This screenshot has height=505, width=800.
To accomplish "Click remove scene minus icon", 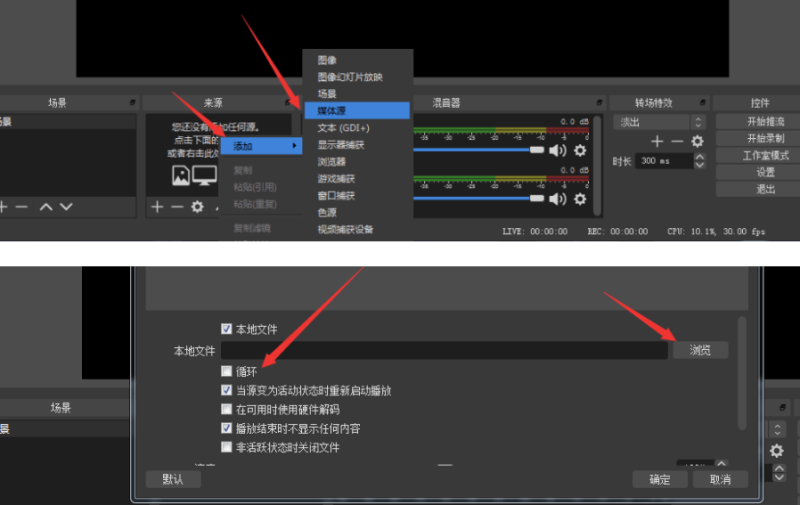I will coord(21,207).
